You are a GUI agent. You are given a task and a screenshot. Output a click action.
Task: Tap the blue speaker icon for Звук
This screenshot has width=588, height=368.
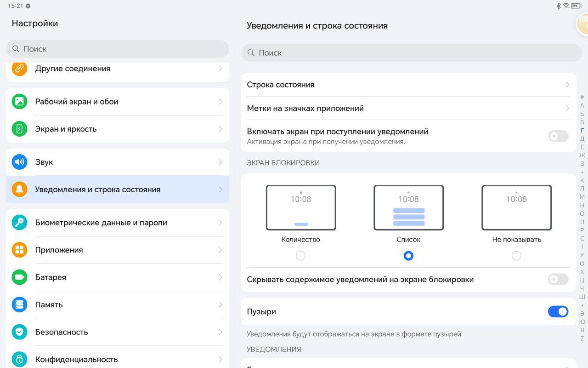pyautogui.click(x=19, y=162)
